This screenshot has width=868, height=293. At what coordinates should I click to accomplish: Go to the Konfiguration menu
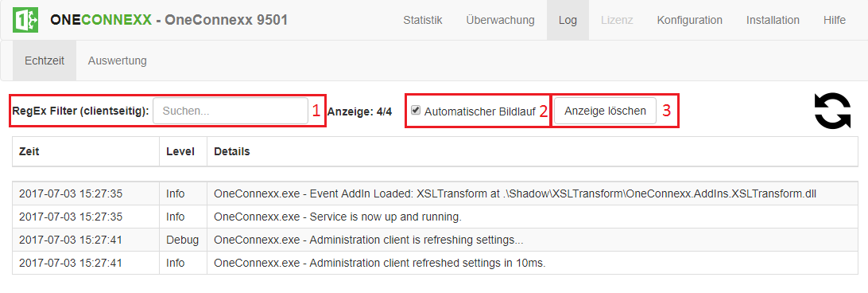689,20
